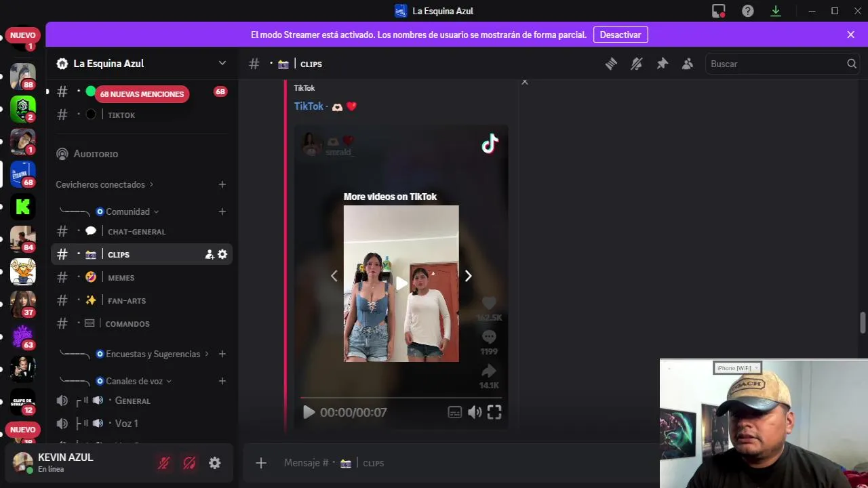Toggle headphones deafen button
868x488 pixels.
[x=190, y=463]
